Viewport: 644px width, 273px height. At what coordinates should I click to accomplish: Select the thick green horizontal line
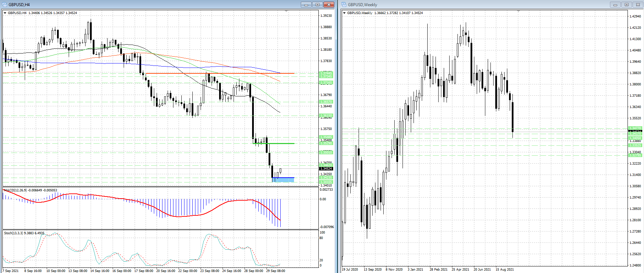[x=275, y=143]
